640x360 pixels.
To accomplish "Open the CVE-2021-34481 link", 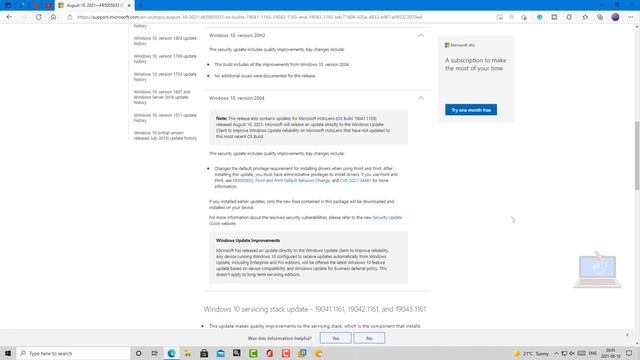I will pyautogui.click(x=356, y=180).
